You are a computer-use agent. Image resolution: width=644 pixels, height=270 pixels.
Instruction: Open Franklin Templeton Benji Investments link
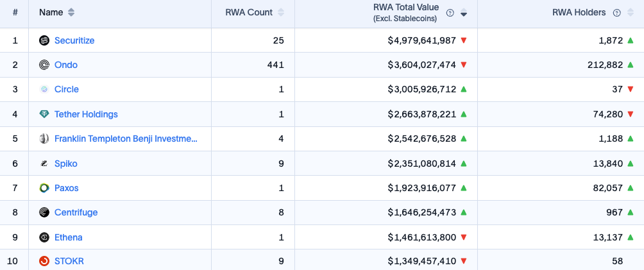pyautogui.click(x=126, y=139)
